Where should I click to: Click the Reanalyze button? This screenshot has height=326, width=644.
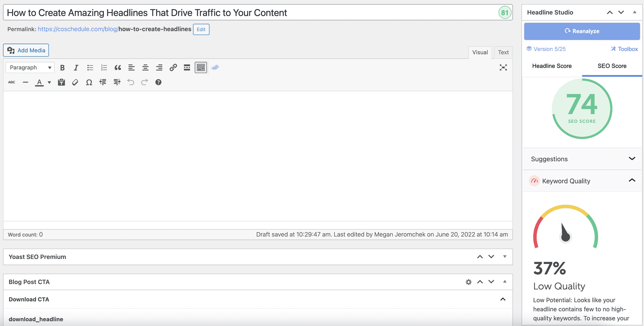click(x=582, y=31)
